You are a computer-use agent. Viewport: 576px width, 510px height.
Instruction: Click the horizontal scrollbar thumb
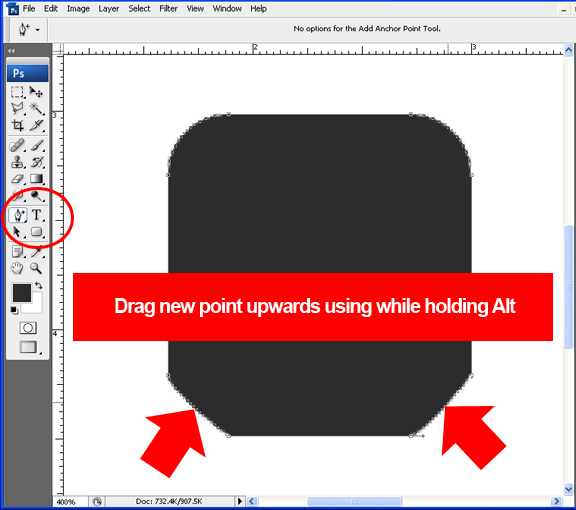pos(354,501)
